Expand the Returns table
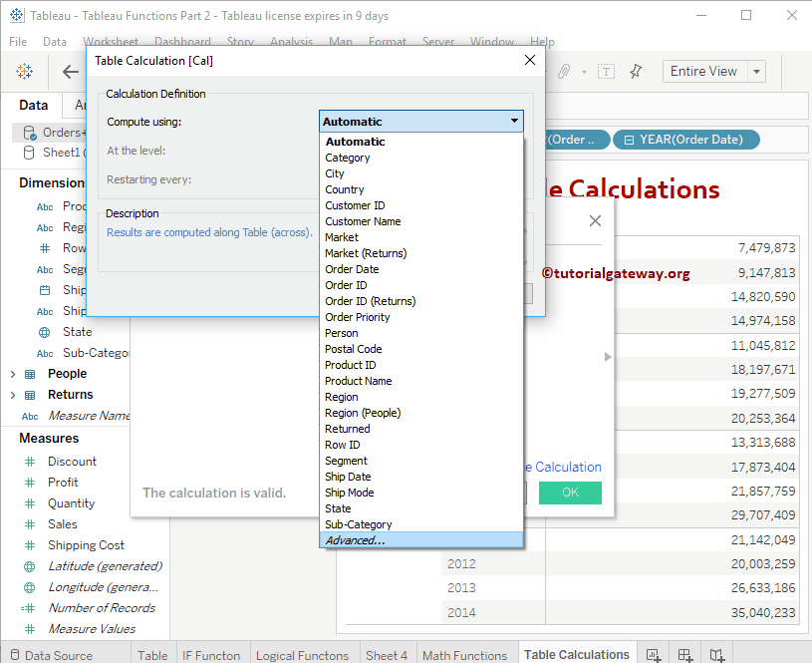 [13, 395]
